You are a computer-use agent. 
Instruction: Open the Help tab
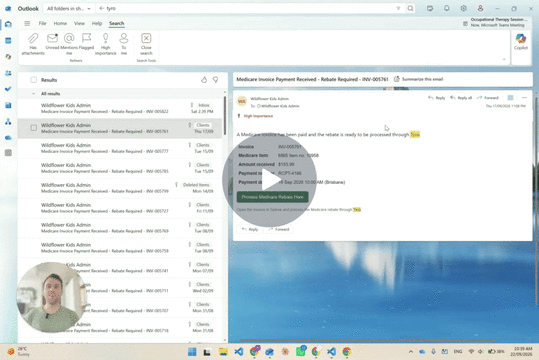coord(97,23)
